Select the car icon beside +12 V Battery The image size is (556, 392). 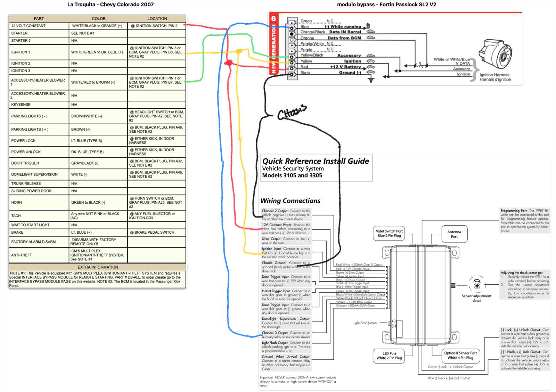coord(371,67)
